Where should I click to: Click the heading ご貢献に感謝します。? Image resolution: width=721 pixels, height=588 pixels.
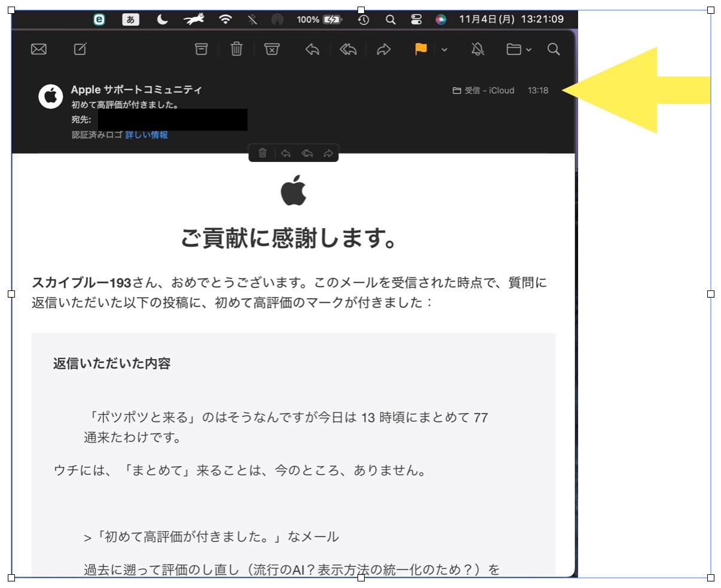(289, 238)
